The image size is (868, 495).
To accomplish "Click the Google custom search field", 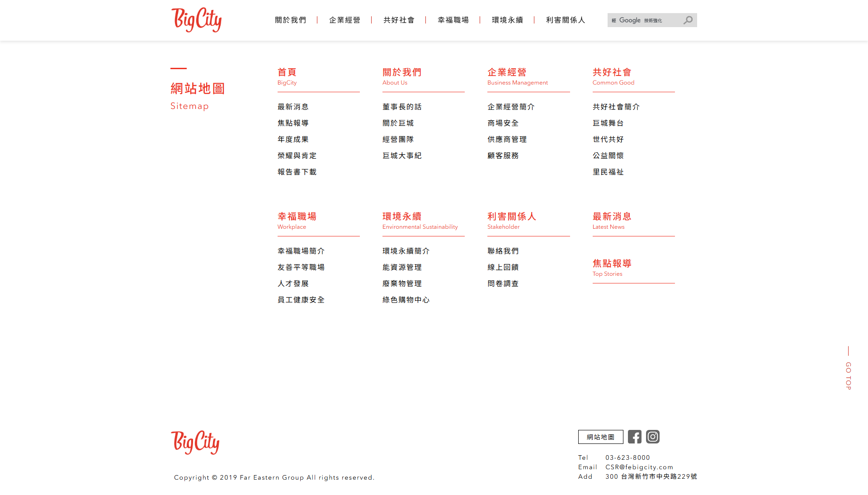I will (644, 20).
